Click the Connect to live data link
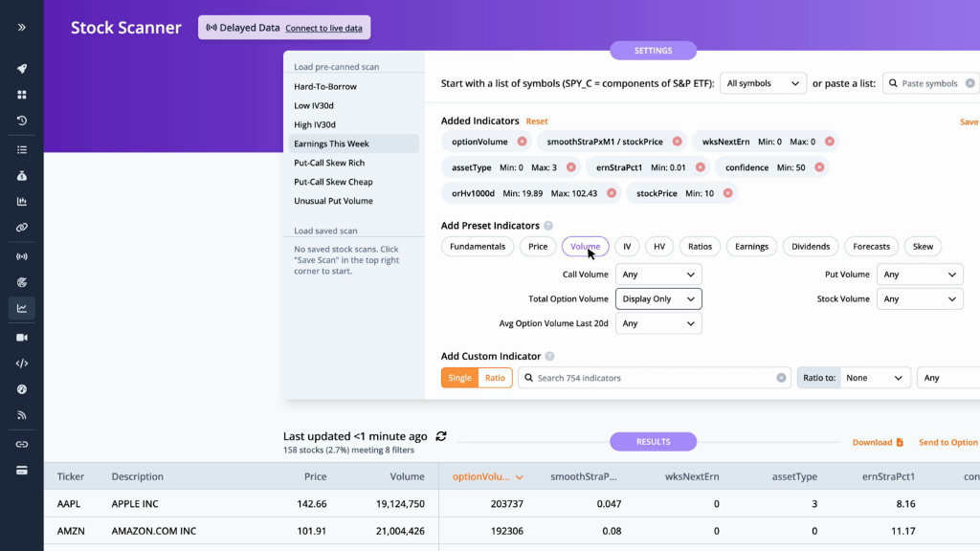The width and height of the screenshot is (980, 551). (323, 28)
